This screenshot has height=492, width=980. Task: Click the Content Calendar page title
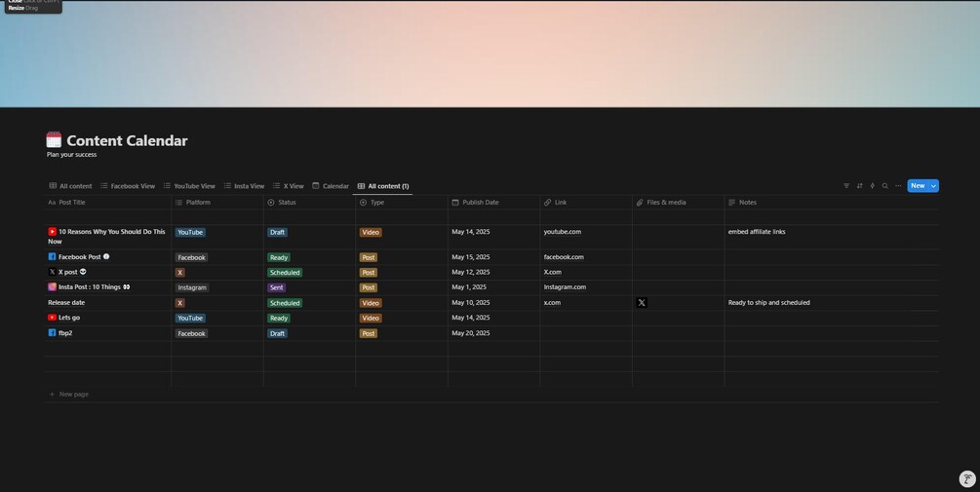(127, 140)
